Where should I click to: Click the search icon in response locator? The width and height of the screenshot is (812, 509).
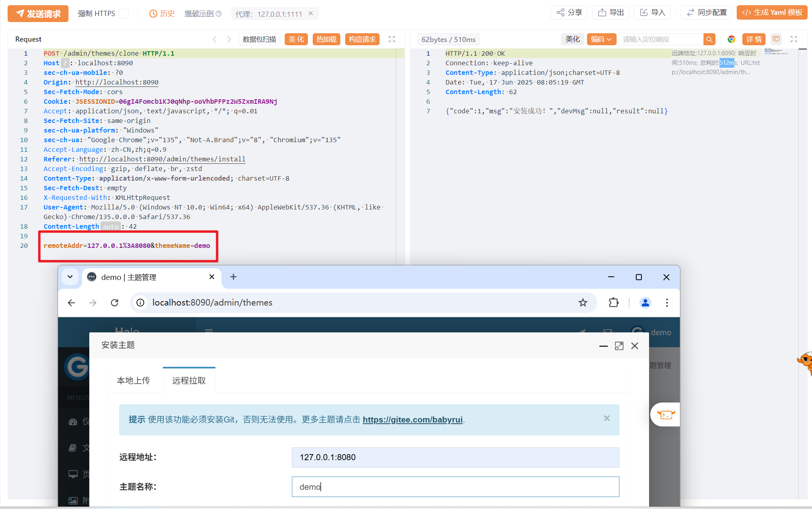pyautogui.click(x=709, y=39)
